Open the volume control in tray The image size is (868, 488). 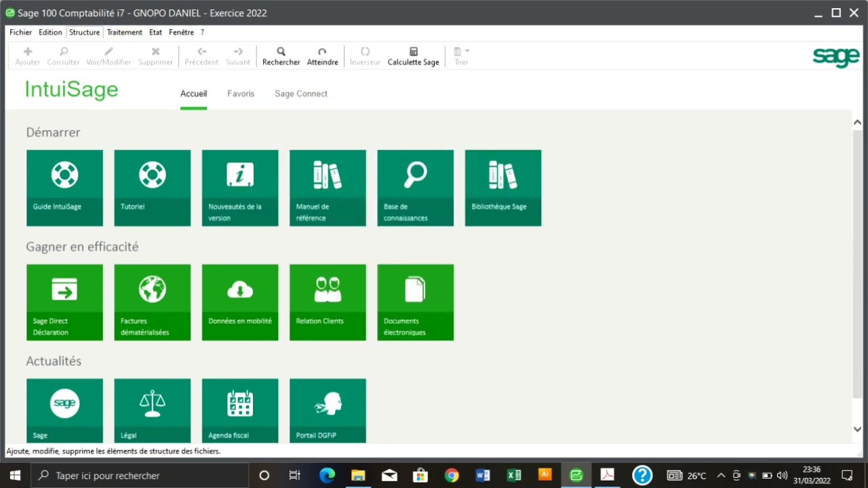(x=782, y=476)
